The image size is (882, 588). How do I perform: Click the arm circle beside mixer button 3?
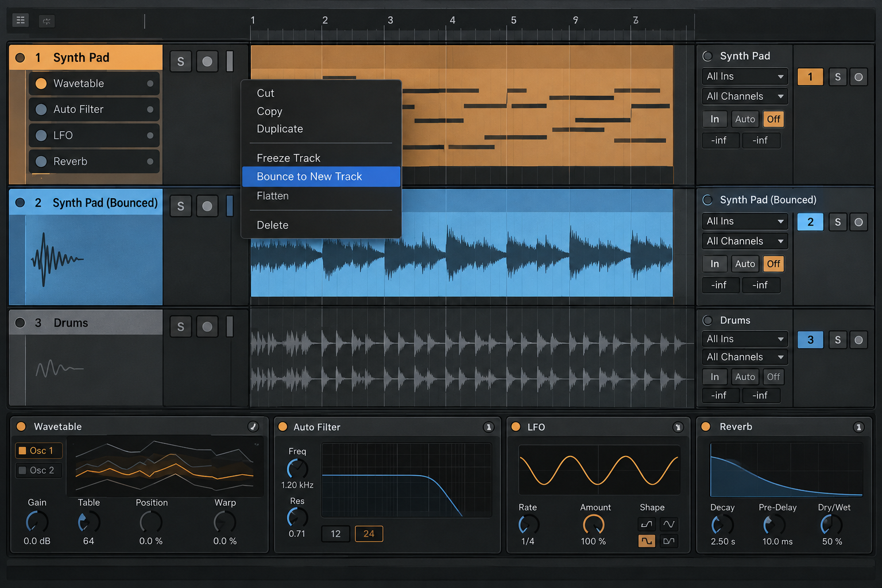tap(858, 340)
